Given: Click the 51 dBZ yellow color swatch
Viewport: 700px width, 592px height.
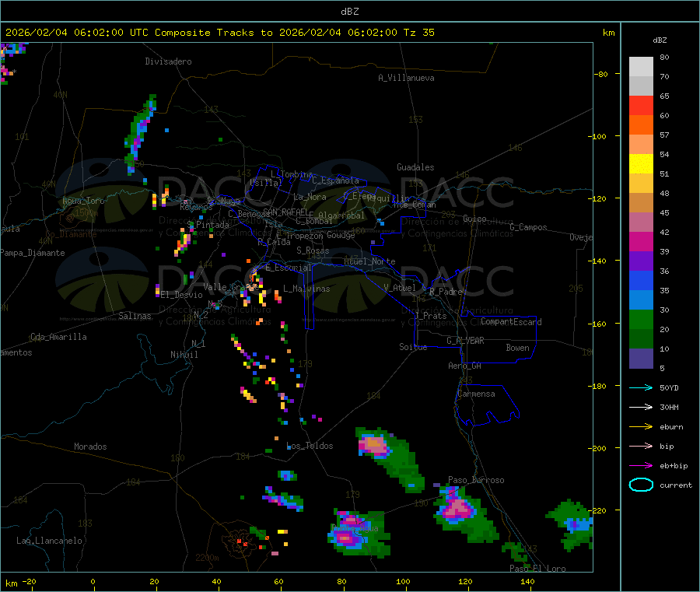Looking at the screenshot, I should [x=641, y=164].
